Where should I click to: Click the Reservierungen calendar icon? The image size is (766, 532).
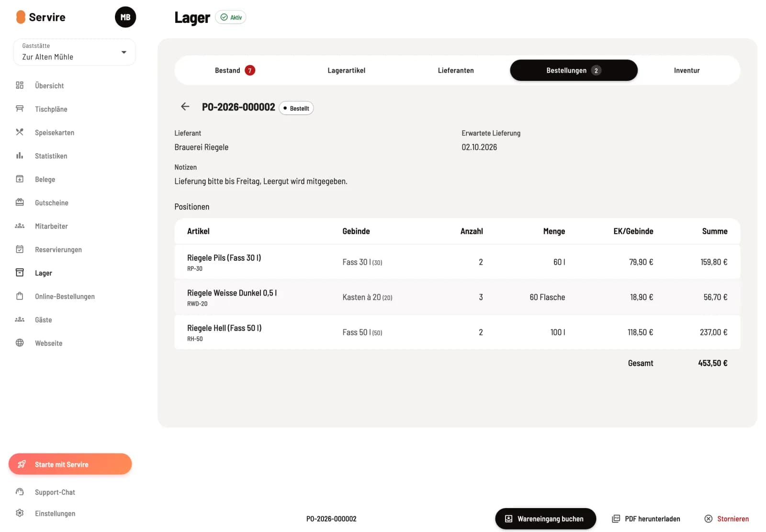pos(20,249)
